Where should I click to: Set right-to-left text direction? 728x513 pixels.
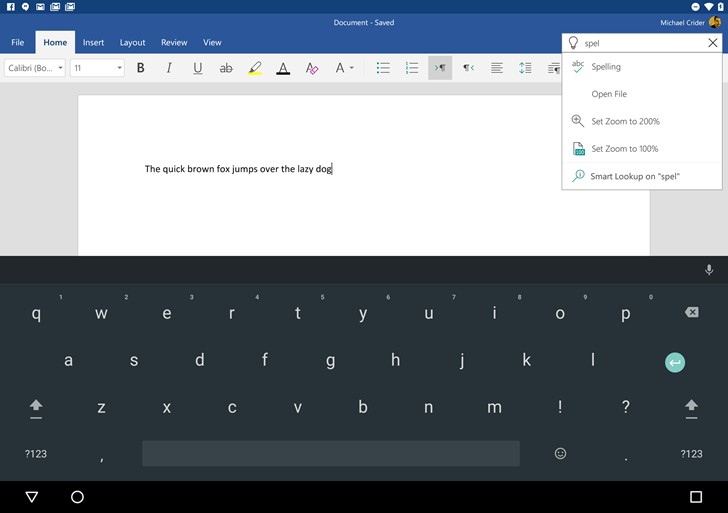point(468,68)
